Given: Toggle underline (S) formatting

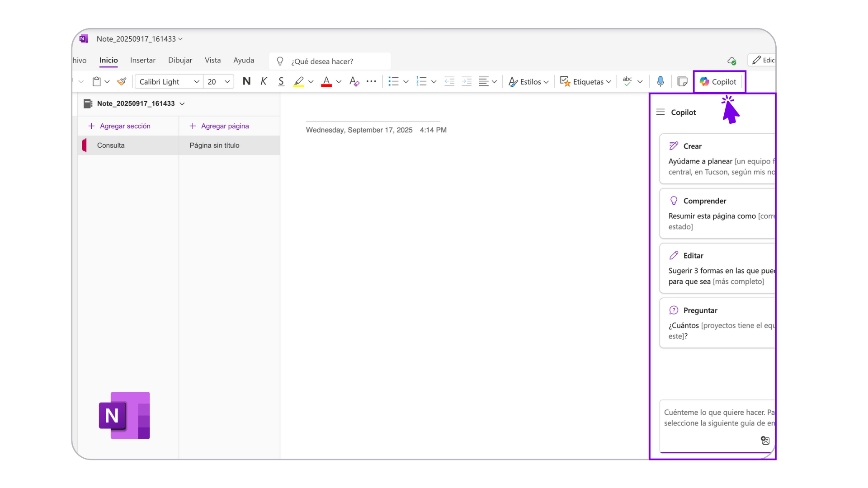Looking at the screenshot, I should click(281, 81).
